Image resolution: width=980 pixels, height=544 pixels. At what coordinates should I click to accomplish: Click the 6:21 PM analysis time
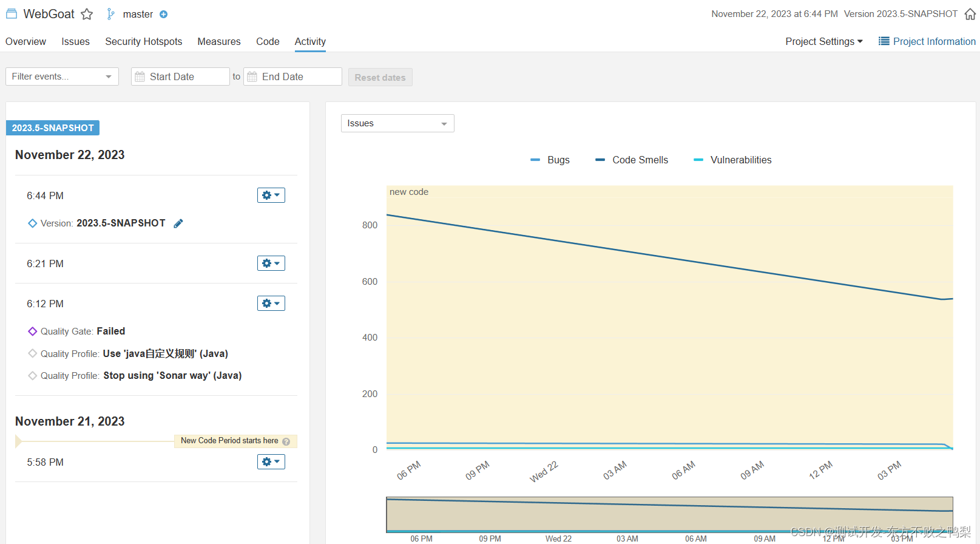tap(45, 263)
